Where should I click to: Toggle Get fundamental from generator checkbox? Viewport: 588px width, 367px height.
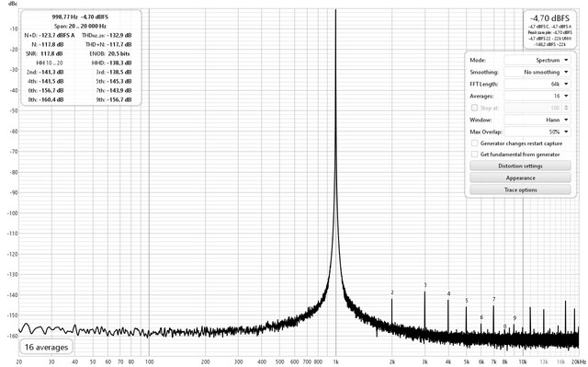(474, 155)
